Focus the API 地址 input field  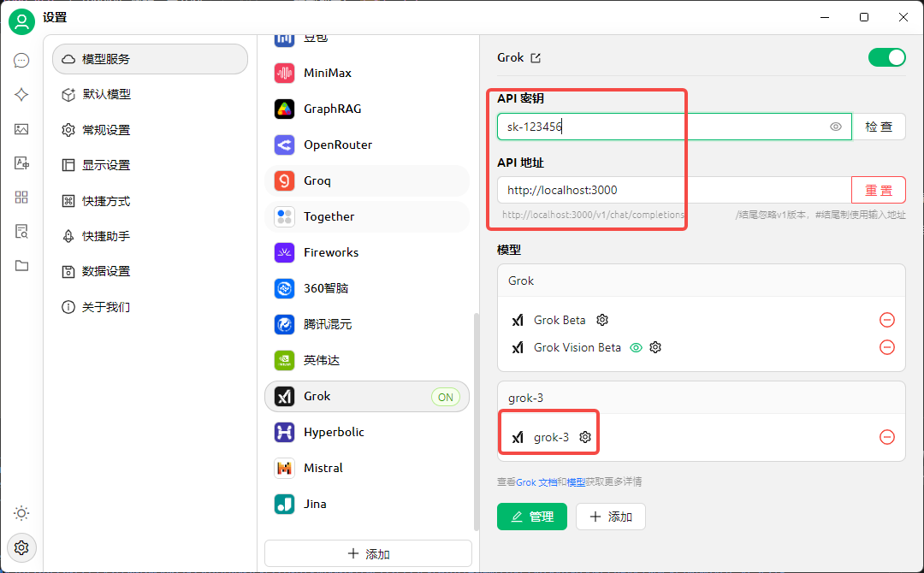tap(674, 190)
